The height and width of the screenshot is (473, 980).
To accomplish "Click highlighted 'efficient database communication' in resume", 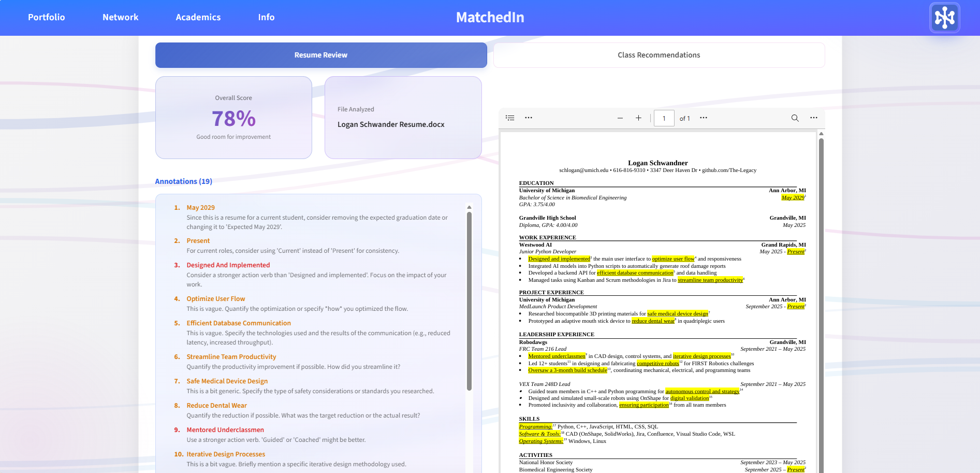I will (x=635, y=273).
